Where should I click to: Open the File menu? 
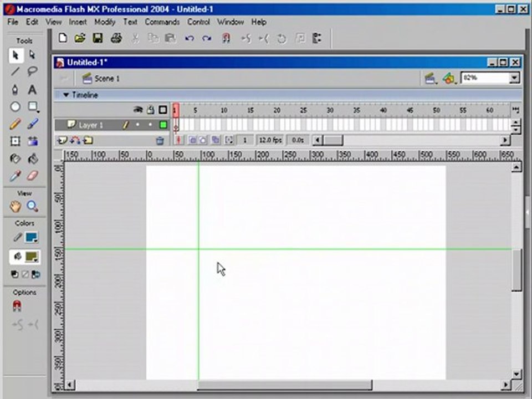pyautogui.click(x=13, y=22)
